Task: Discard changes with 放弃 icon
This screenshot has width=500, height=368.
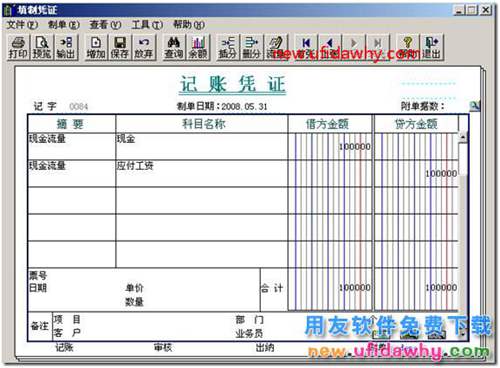Action: coord(144,47)
